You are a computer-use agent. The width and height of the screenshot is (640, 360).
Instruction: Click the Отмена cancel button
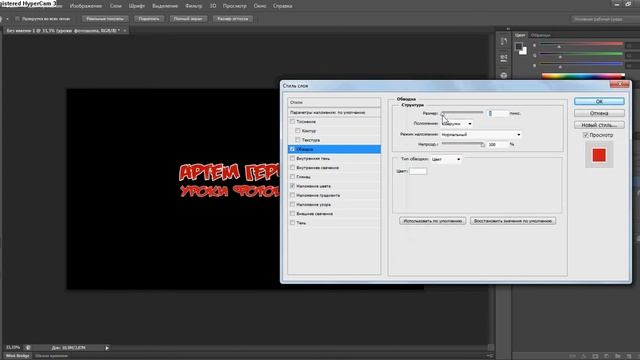(x=599, y=113)
